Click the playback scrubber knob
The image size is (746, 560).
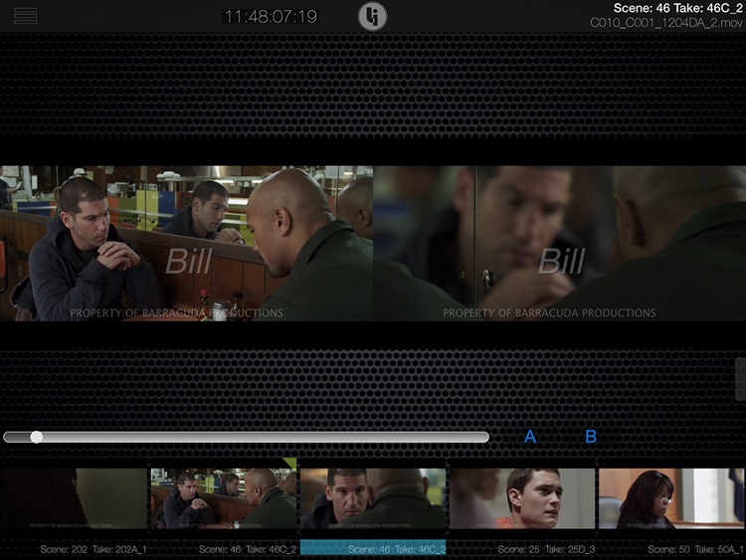(x=36, y=437)
